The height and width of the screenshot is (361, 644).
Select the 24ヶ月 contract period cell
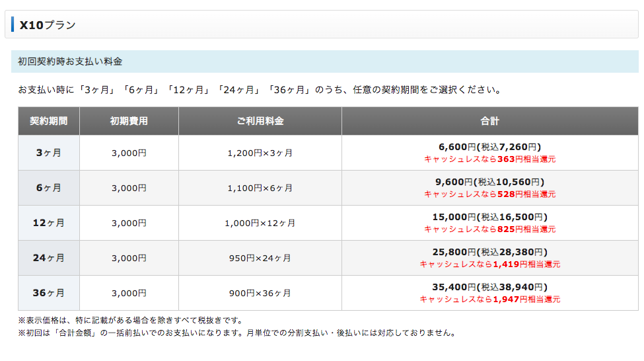point(48,258)
